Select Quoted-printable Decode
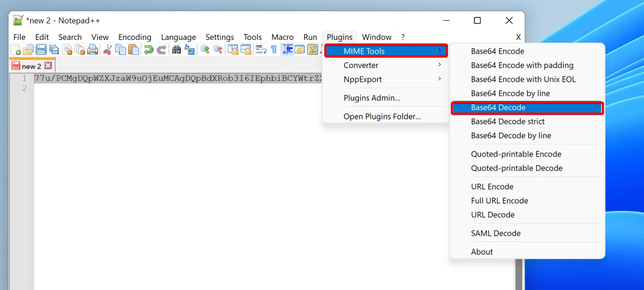This screenshot has width=644, height=290. [527, 168]
